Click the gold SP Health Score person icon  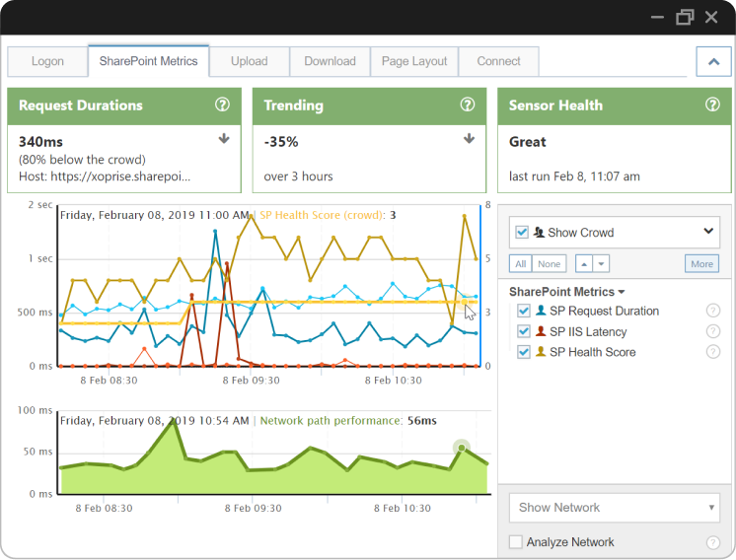tap(541, 351)
